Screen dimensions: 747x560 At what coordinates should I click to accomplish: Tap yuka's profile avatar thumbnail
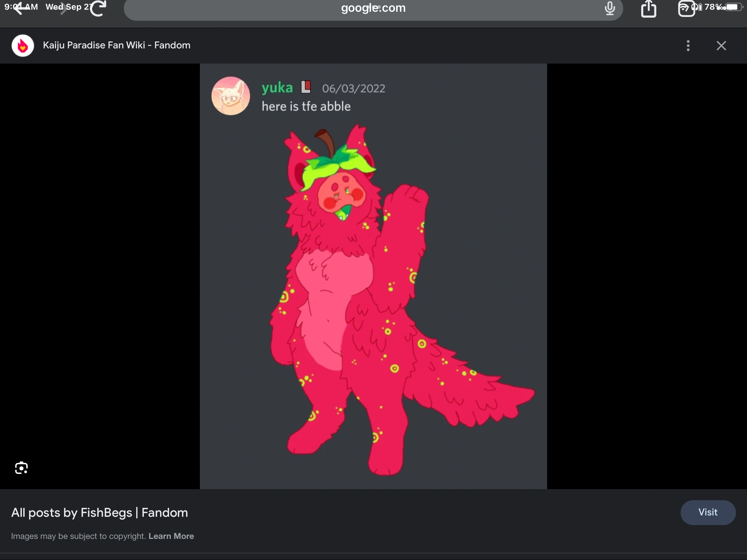[x=230, y=96]
